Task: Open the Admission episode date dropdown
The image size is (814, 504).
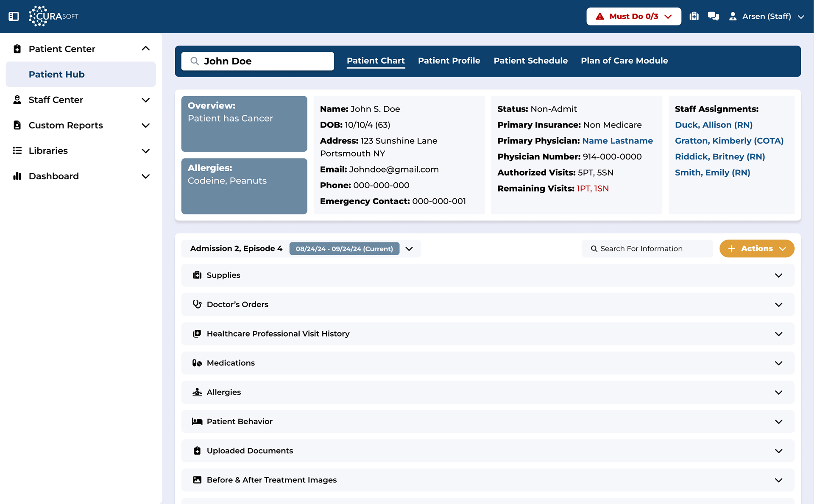Action: click(x=409, y=249)
